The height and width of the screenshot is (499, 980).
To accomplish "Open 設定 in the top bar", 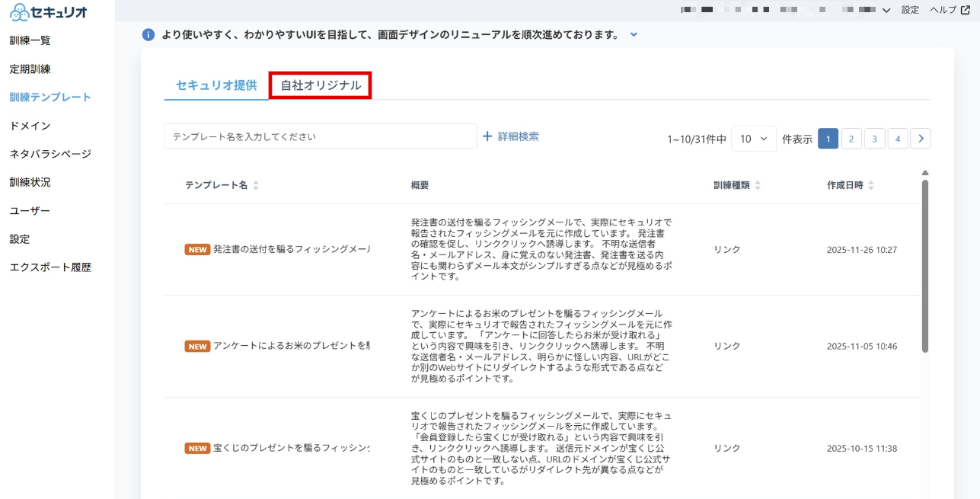I will click(910, 10).
